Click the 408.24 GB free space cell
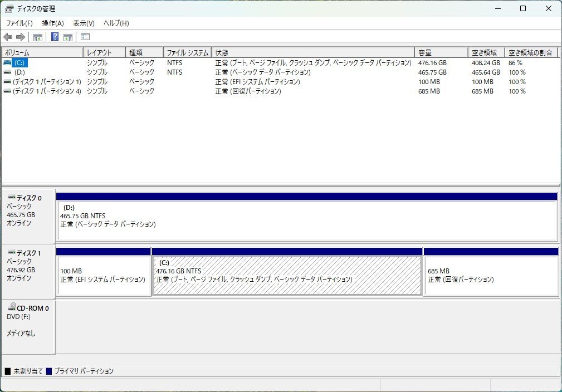 point(486,63)
